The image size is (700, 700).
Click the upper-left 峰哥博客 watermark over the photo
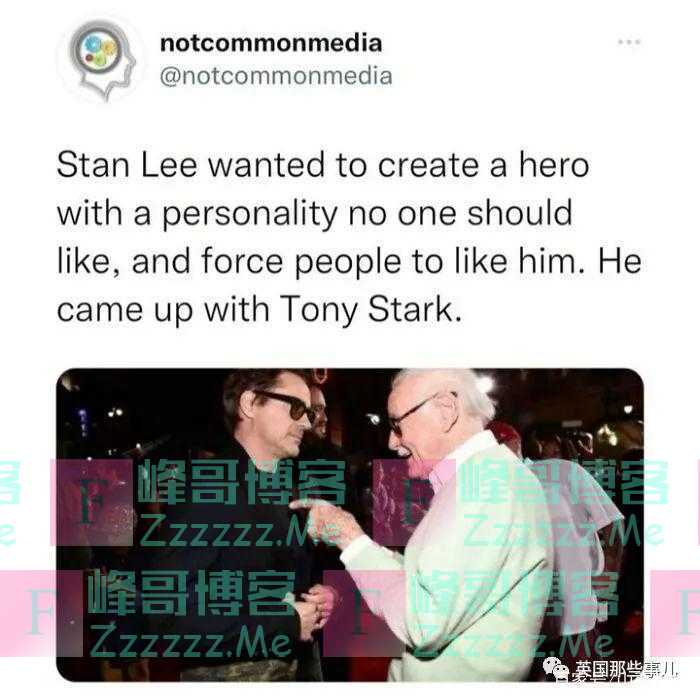[x=241, y=483]
